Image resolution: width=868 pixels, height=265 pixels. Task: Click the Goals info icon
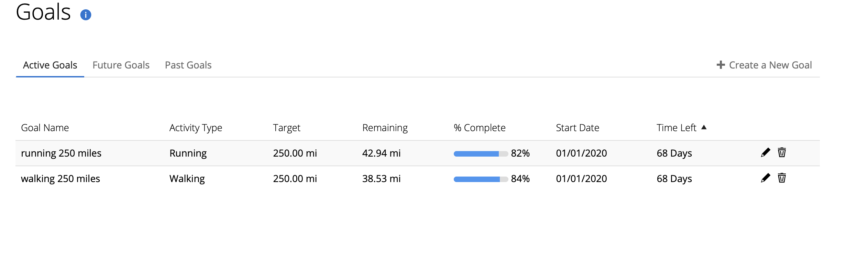point(86,15)
